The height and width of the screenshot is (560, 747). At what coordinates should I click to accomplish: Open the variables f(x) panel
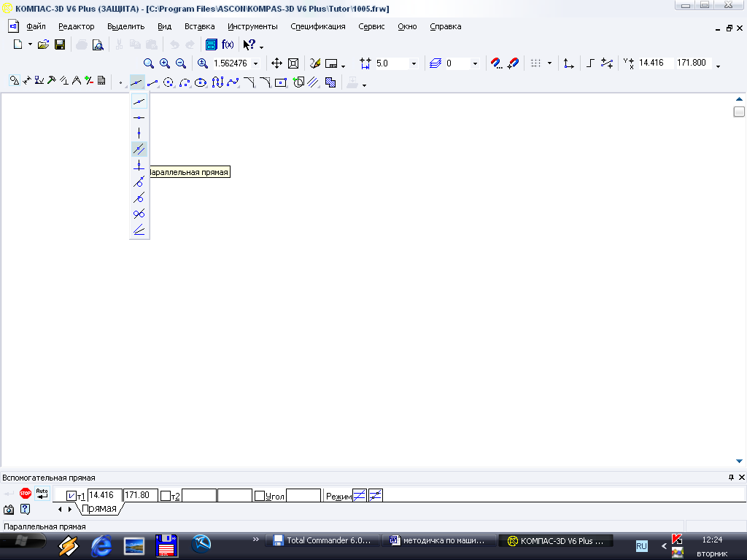228,44
